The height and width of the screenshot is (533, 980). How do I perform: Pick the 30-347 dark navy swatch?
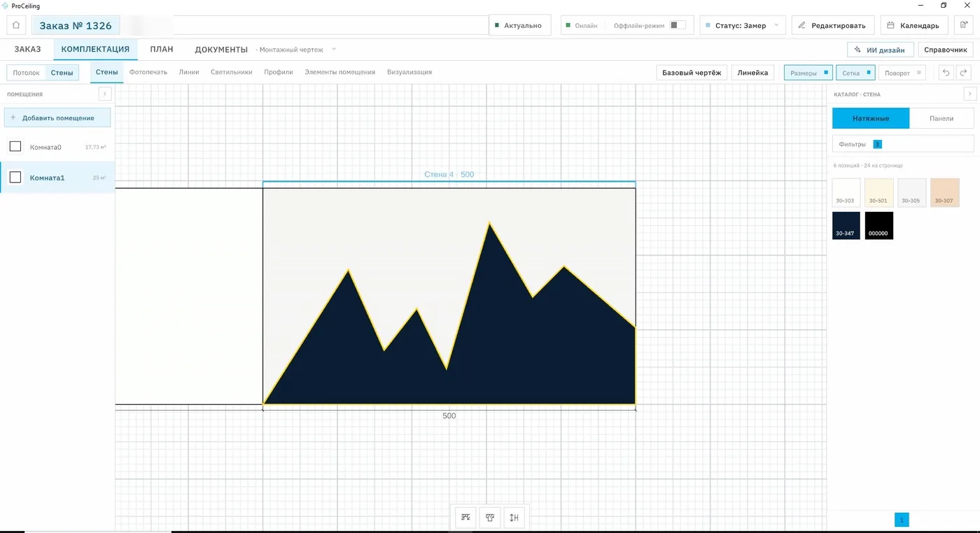coord(846,225)
